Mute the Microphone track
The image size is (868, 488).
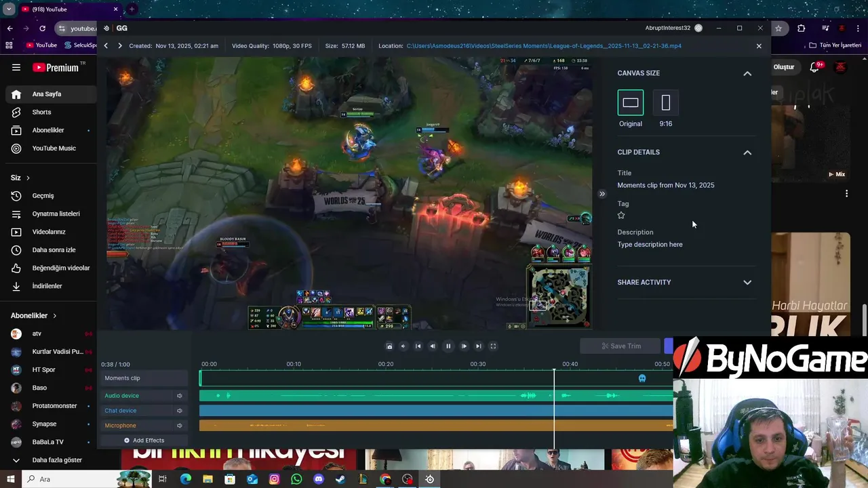pyautogui.click(x=180, y=426)
